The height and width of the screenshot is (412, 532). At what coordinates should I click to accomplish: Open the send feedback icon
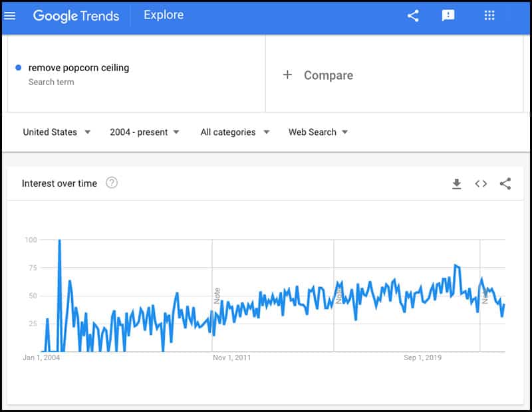(x=448, y=15)
